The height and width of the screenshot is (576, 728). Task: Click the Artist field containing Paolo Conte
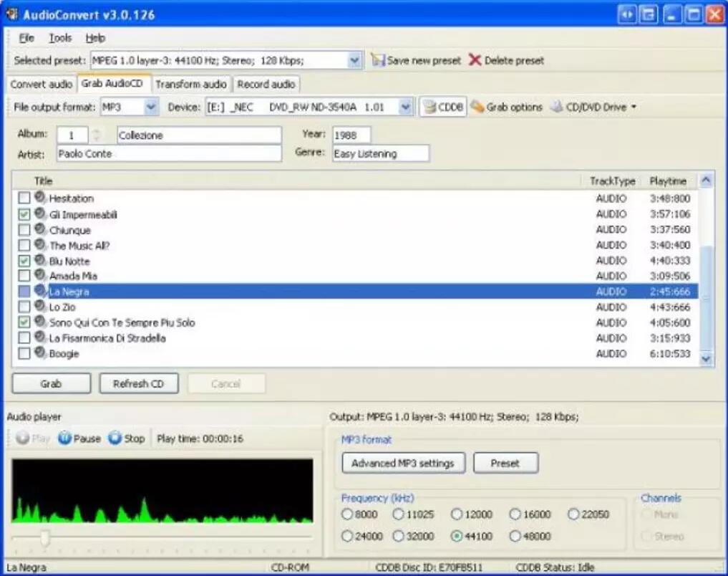[169, 154]
